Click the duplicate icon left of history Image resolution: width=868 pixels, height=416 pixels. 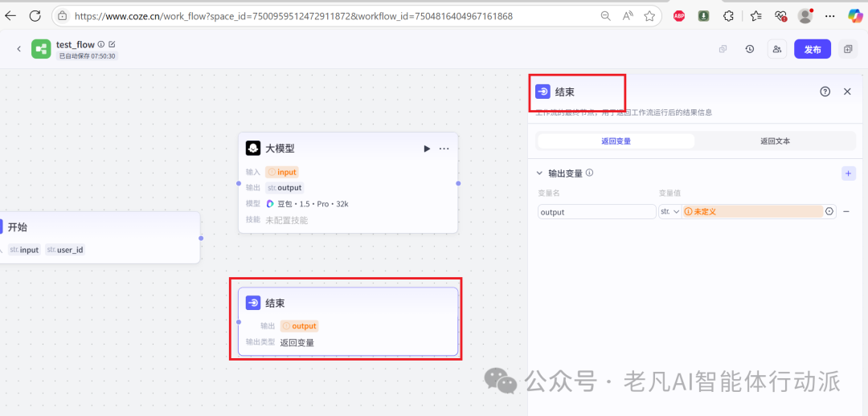[723, 49]
